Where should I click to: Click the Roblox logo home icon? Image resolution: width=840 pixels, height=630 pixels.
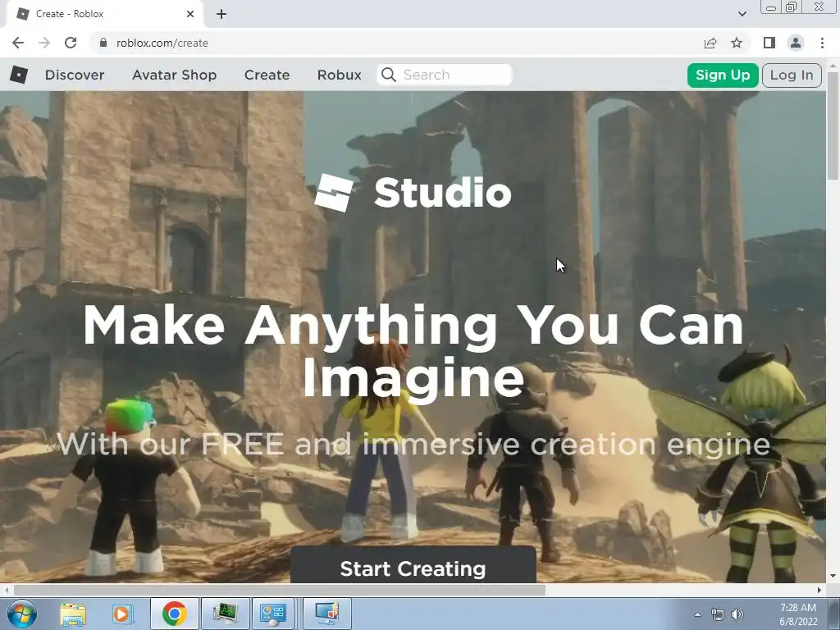coord(19,75)
